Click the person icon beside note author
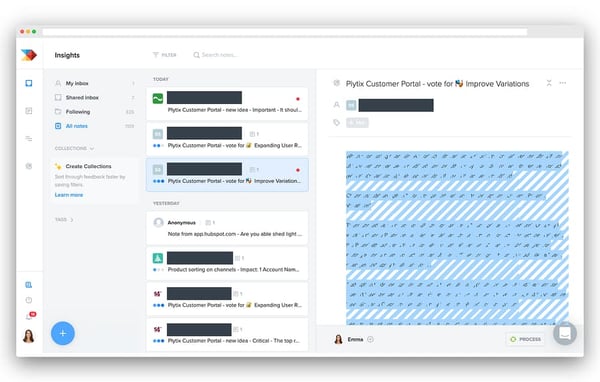The width and height of the screenshot is (600, 382). pyautogui.click(x=336, y=104)
